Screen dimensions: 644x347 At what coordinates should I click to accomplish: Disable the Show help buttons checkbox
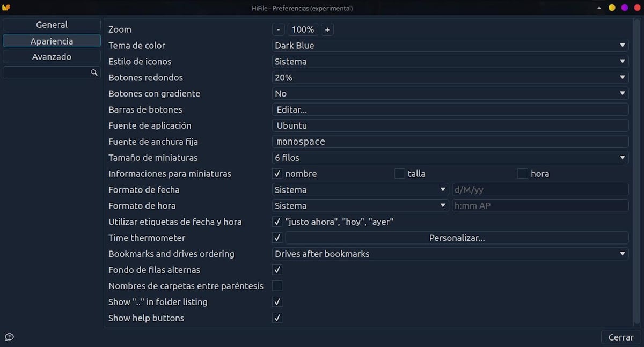[x=277, y=318]
